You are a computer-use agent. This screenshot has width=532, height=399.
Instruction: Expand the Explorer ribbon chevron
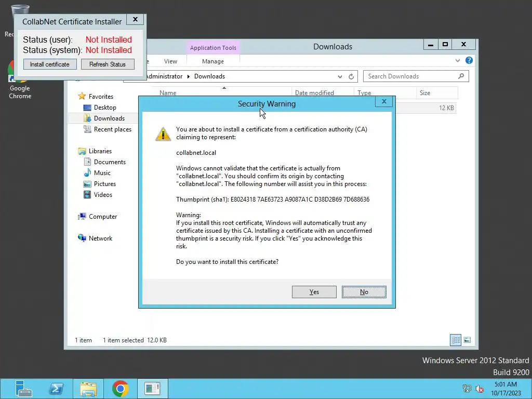pyautogui.click(x=457, y=61)
